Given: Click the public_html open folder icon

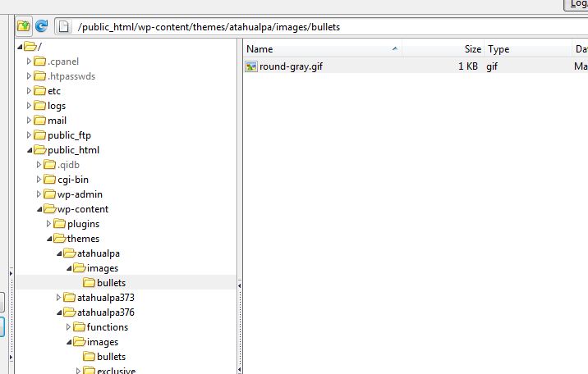Looking at the screenshot, I should pyautogui.click(x=39, y=150).
